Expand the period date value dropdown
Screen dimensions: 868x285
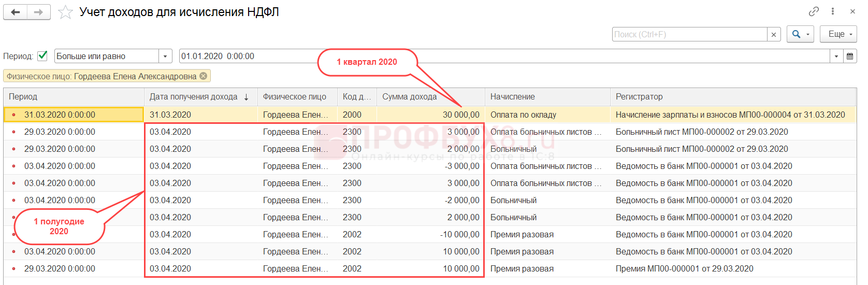(836, 56)
